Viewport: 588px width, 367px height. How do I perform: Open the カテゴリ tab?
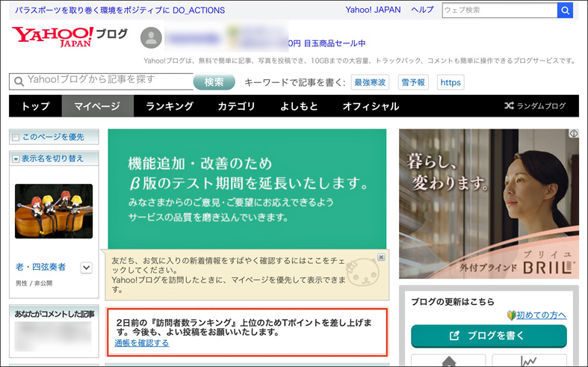pos(236,106)
